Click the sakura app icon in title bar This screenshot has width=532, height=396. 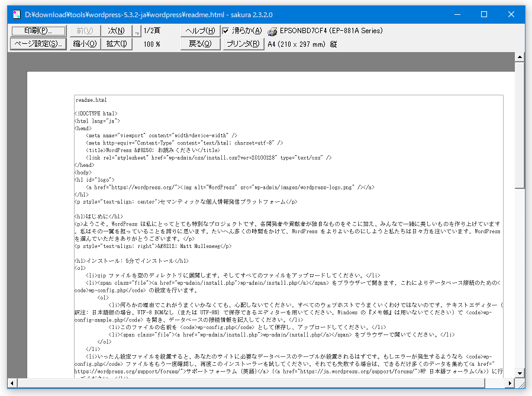pos(17,15)
